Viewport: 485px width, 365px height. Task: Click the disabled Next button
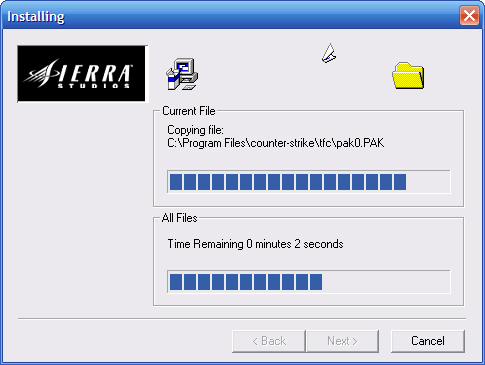[x=342, y=341]
